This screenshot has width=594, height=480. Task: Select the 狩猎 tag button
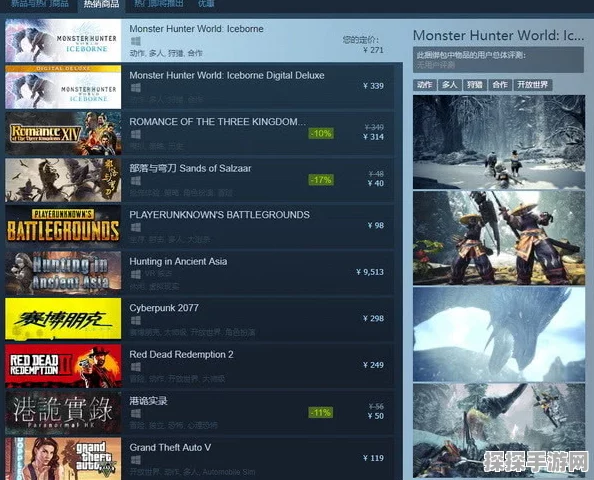[475, 85]
